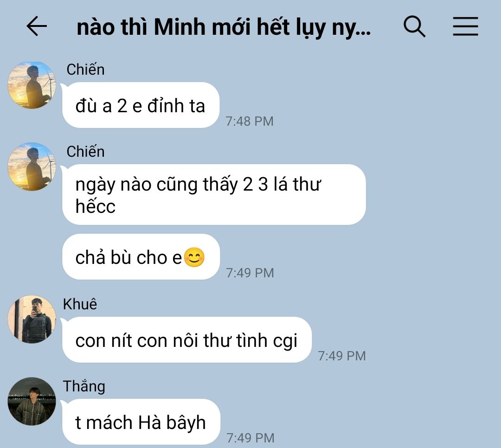Select message 'con nít con nôi thư tình cgi'
Screen dimensions: 501x448
[187, 339]
